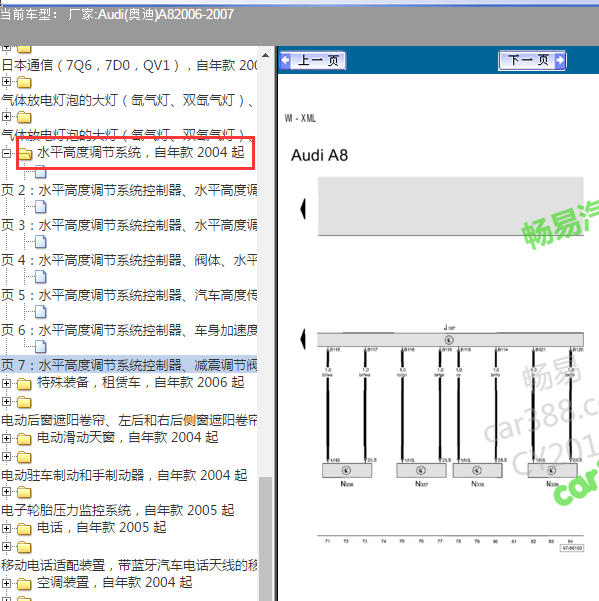
Task: Click the tree panel scrollbar thumb
Action: coord(265,539)
